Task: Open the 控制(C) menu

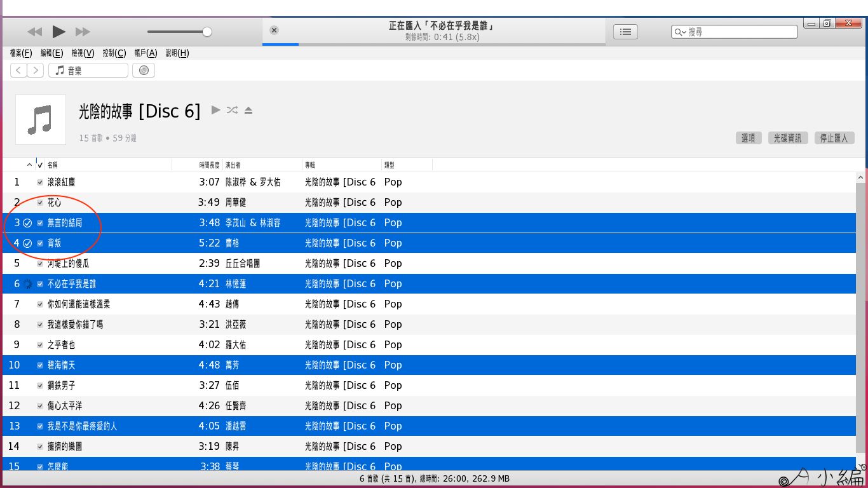Action: 114,53
